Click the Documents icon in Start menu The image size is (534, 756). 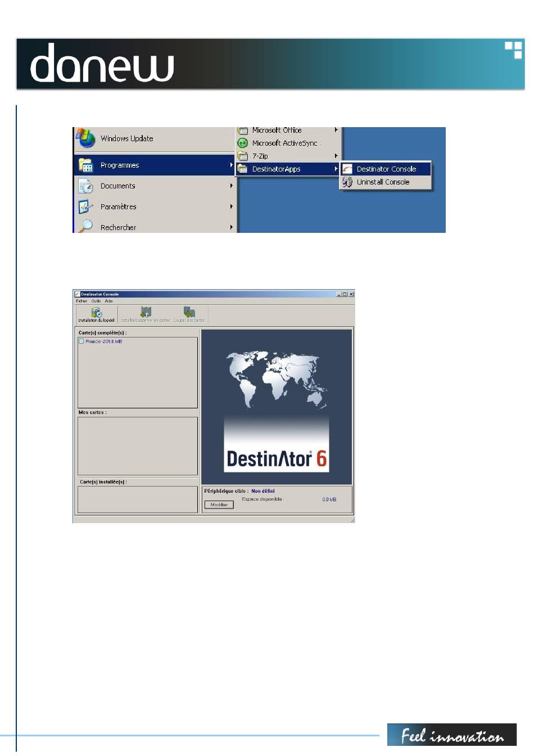tap(85, 186)
